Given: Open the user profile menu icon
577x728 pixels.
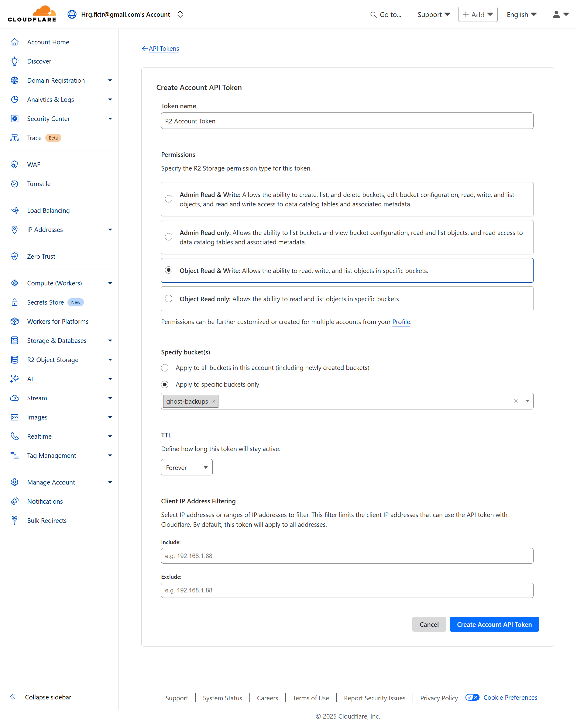Looking at the screenshot, I should (561, 15).
